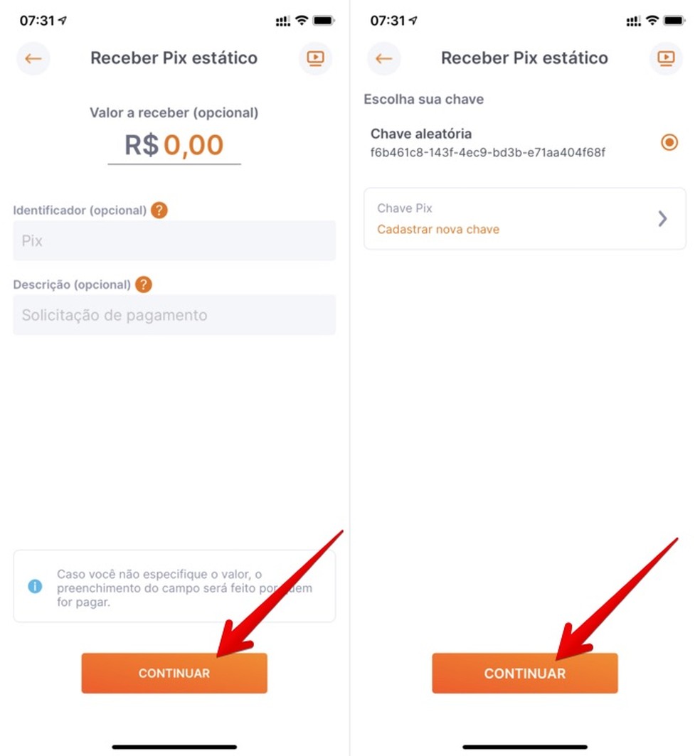Tap the Descrição field with Solicitação de pagamento

point(174,314)
